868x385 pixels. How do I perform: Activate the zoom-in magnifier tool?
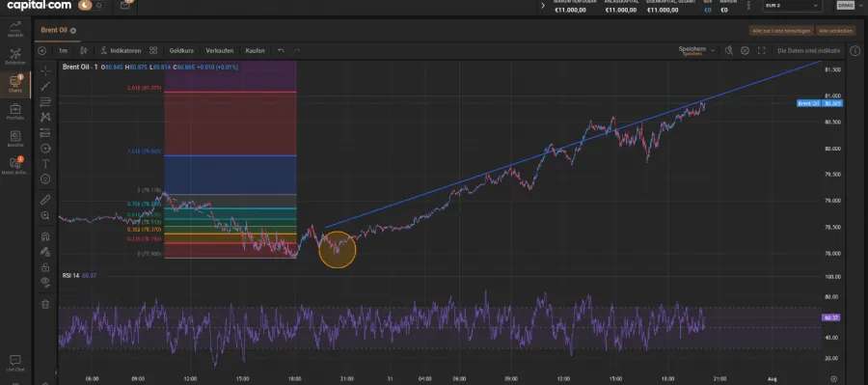45,215
